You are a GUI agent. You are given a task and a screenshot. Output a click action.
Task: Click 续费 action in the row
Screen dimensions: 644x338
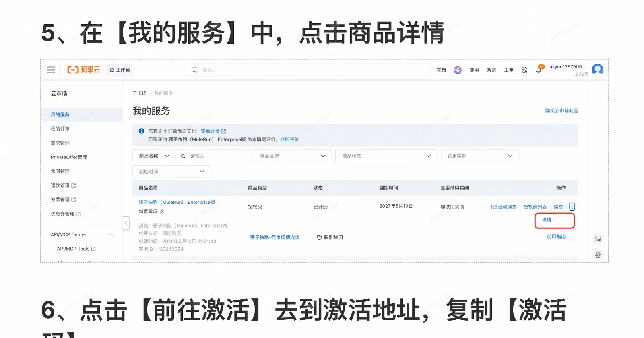click(558, 207)
